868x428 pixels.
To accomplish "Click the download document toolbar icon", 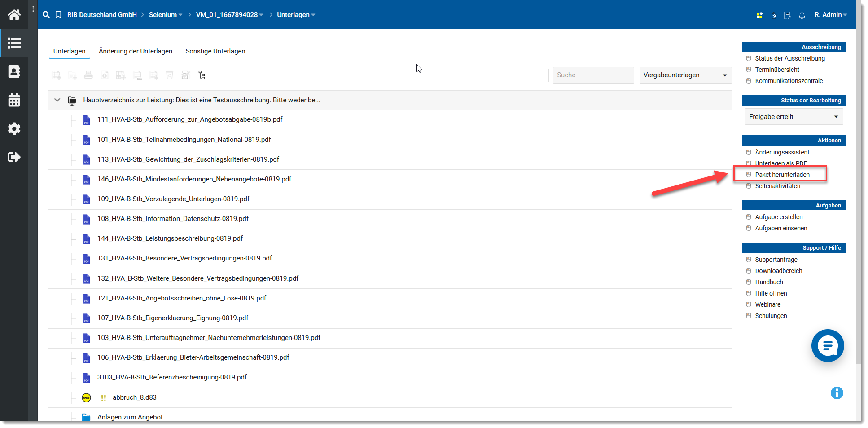I will coord(154,75).
